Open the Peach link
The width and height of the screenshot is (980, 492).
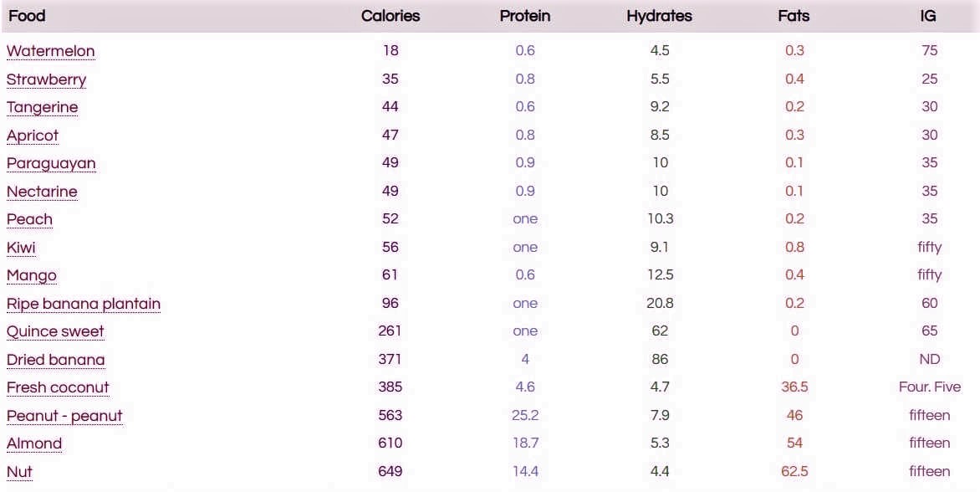pyautogui.click(x=29, y=219)
